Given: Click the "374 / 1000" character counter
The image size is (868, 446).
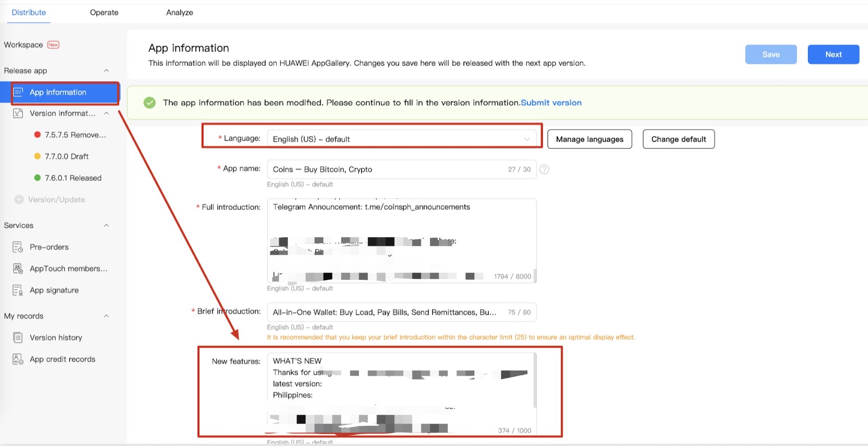Looking at the screenshot, I should (514, 430).
